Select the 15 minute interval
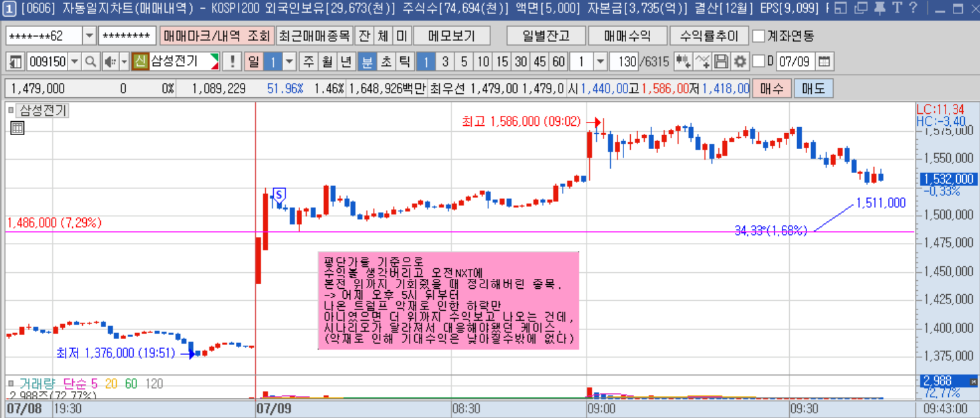 coord(502,62)
